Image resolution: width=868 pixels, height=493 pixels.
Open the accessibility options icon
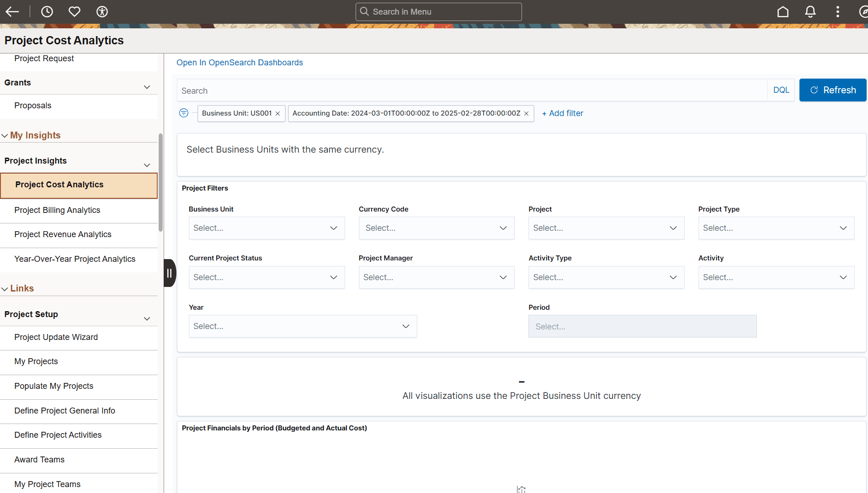click(x=102, y=12)
